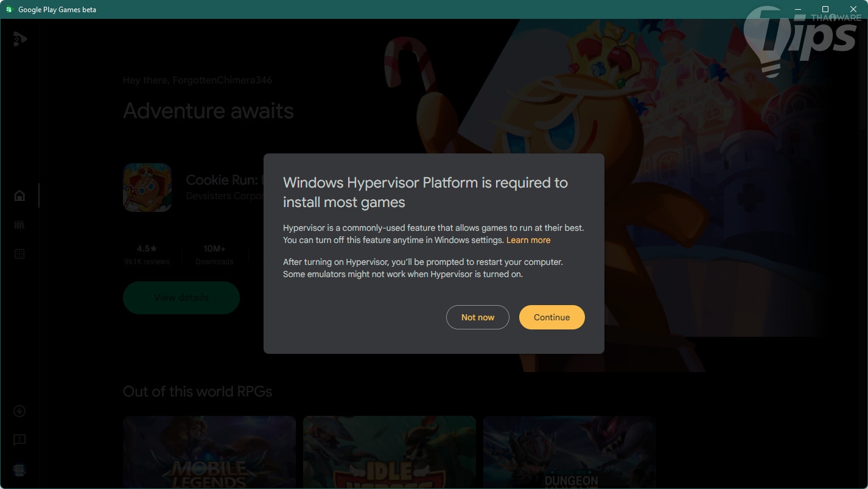Open the All games grid icon in sidebar
This screenshot has height=489, width=868.
(x=19, y=254)
